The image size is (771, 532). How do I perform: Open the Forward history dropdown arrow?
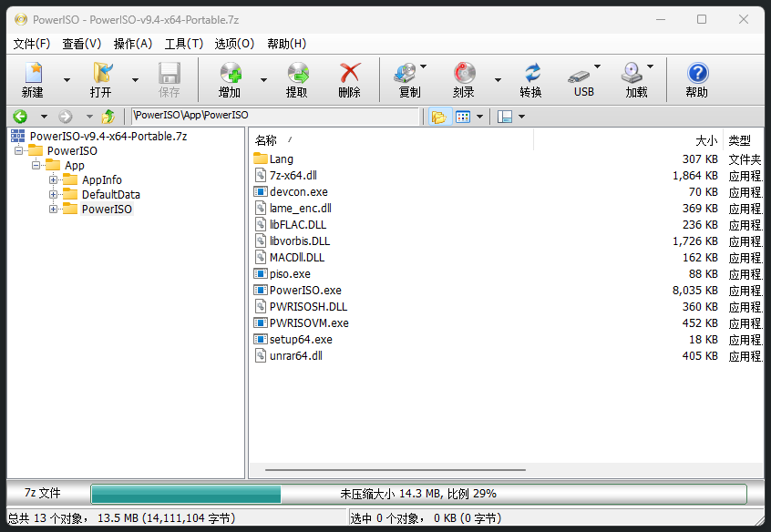tap(89, 117)
